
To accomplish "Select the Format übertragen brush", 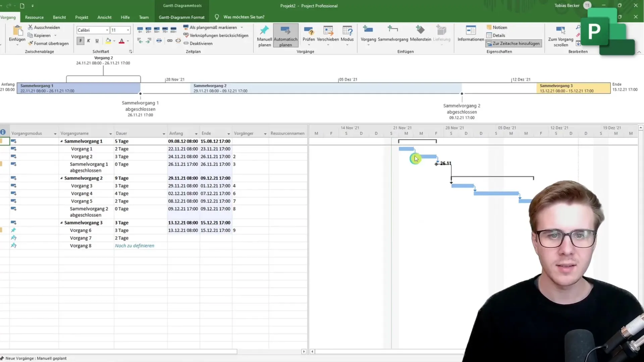I will click(x=30, y=43).
